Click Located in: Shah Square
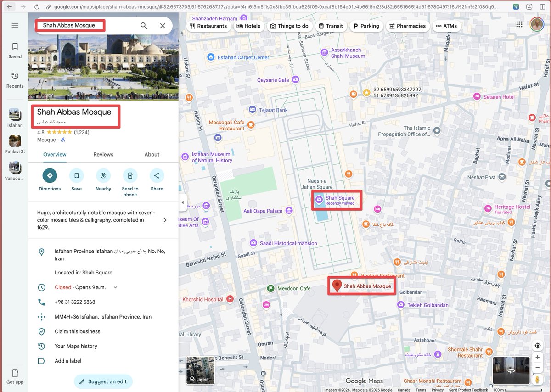The image size is (551, 392). coord(84,273)
